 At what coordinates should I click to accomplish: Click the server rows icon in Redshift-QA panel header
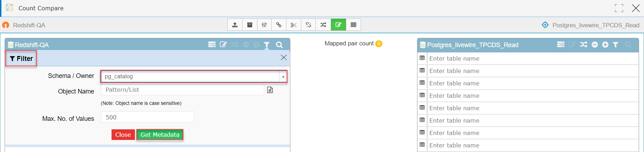[212, 44]
